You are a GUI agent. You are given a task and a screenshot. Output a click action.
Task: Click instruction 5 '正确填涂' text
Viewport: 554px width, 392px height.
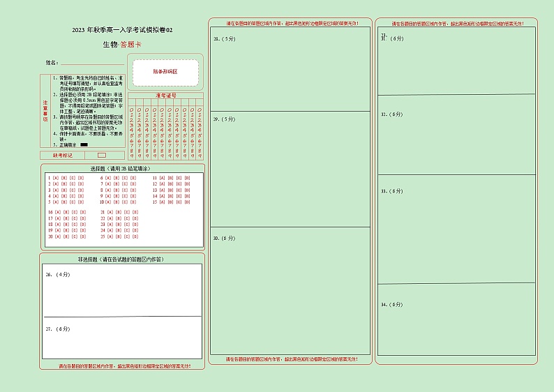[68, 145]
